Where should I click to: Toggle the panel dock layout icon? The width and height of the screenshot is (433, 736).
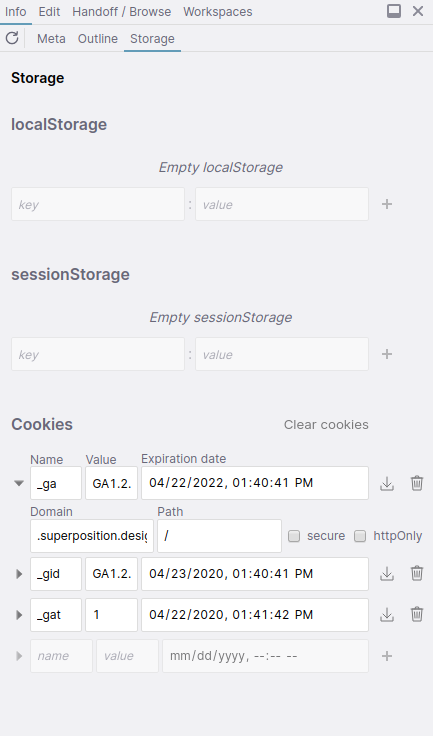pyautogui.click(x=394, y=11)
